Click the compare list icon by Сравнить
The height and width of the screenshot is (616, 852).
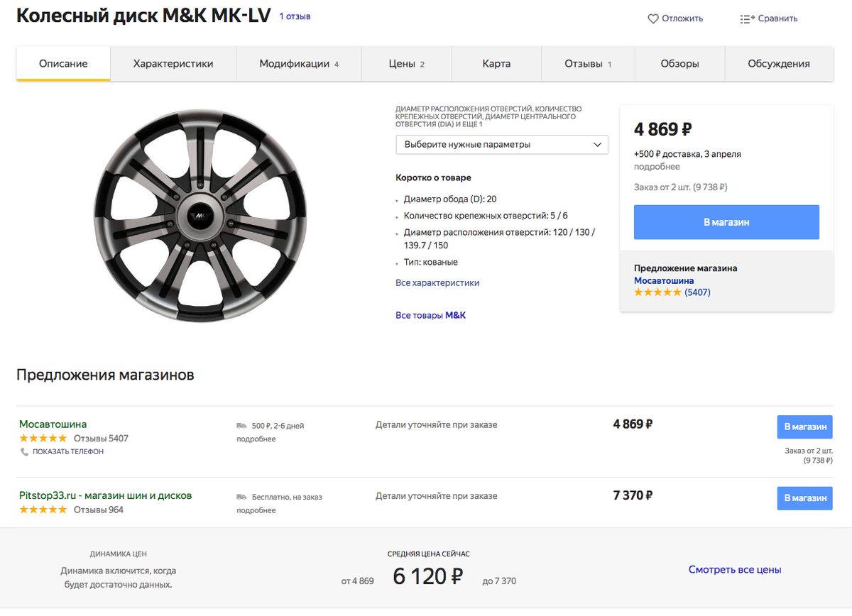point(746,19)
